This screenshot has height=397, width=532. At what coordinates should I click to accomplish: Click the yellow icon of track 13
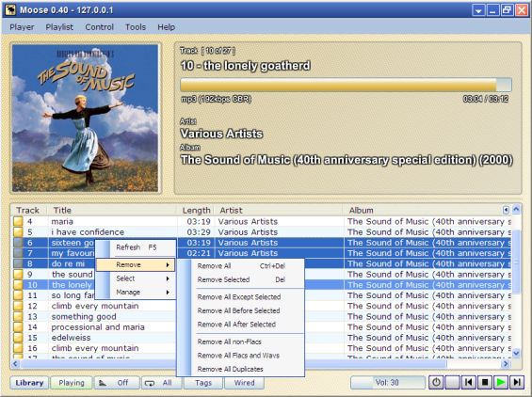pyautogui.click(x=18, y=317)
